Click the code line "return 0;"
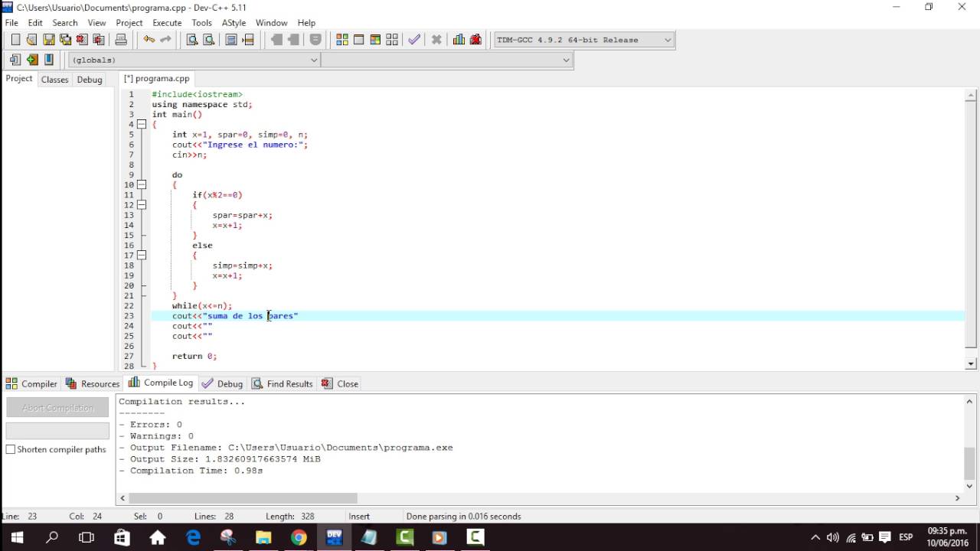Viewport: 980px width, 551px height. pyautogui.click(x=194, y=356)
